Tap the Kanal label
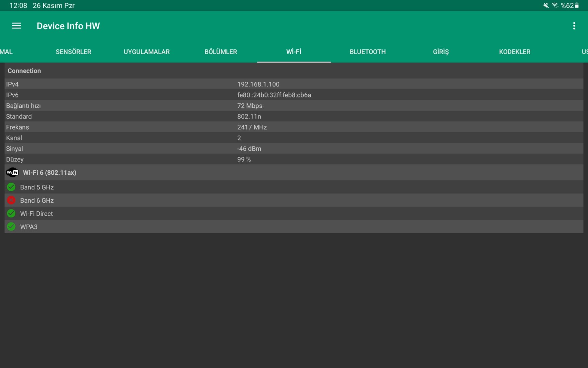This screenshot has height=368, width=588. tap(14, 138)
